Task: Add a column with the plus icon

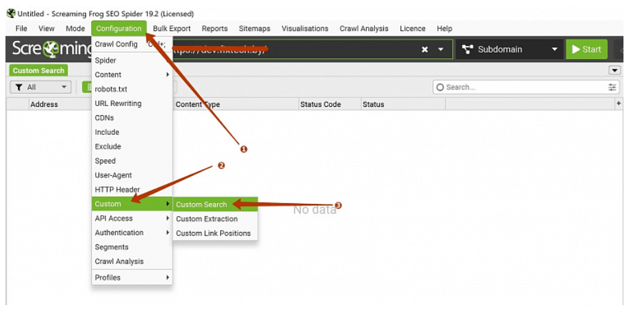Action: coord(619,103)
